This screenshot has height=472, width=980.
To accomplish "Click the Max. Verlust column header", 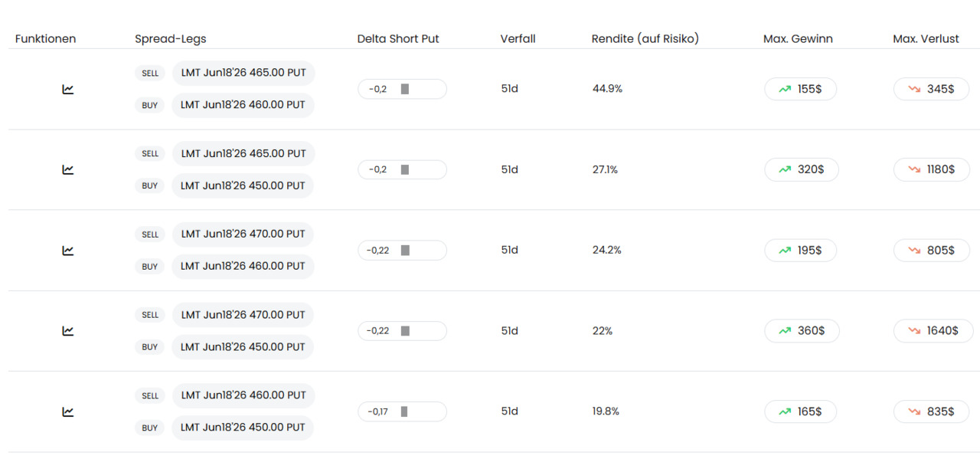I will coord(926,38).
